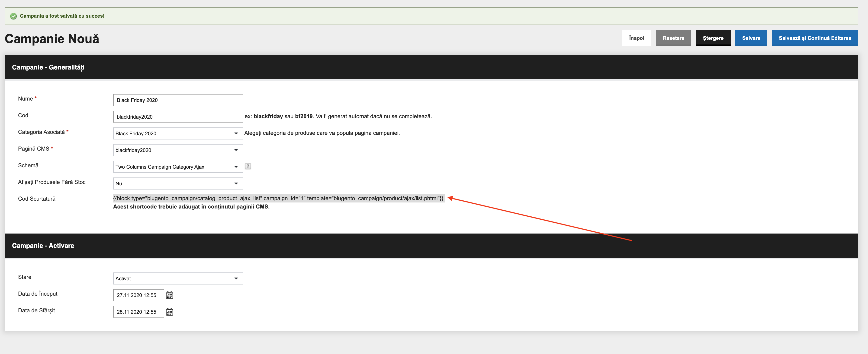868x354 pixels.
Task: Click the Campanie - Activare section header
Action: point(431,246)
